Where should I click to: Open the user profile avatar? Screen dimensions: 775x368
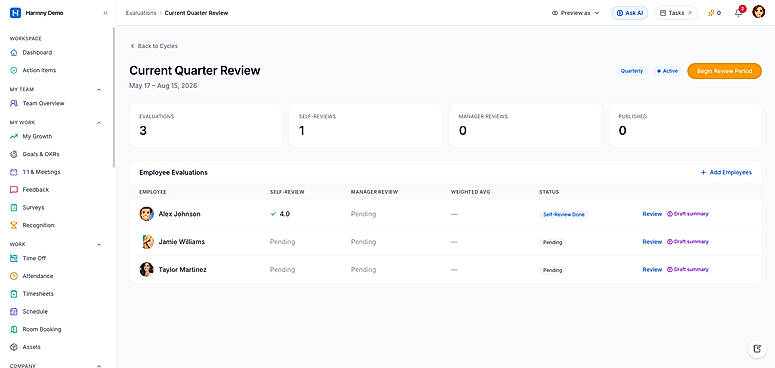(x=759, y=12)
